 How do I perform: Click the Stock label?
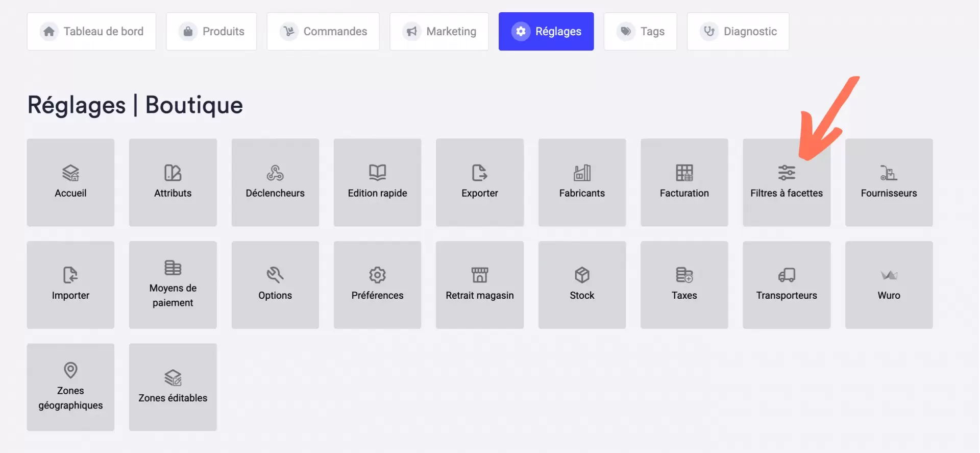tap(582, 295)
